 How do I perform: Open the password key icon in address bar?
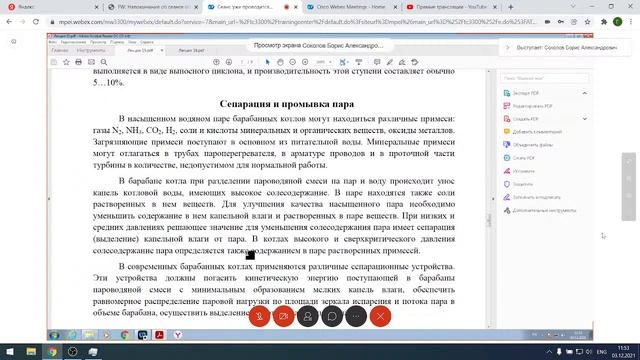(561, 22)
